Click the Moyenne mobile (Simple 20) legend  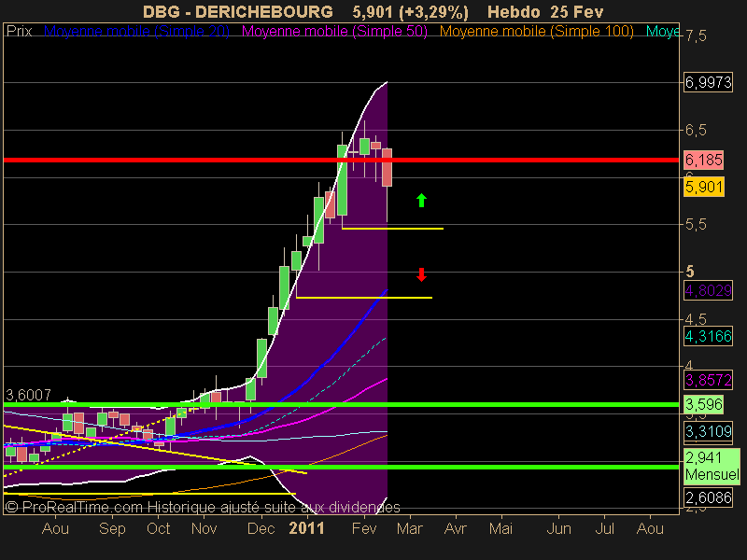[x=136, y=32]
